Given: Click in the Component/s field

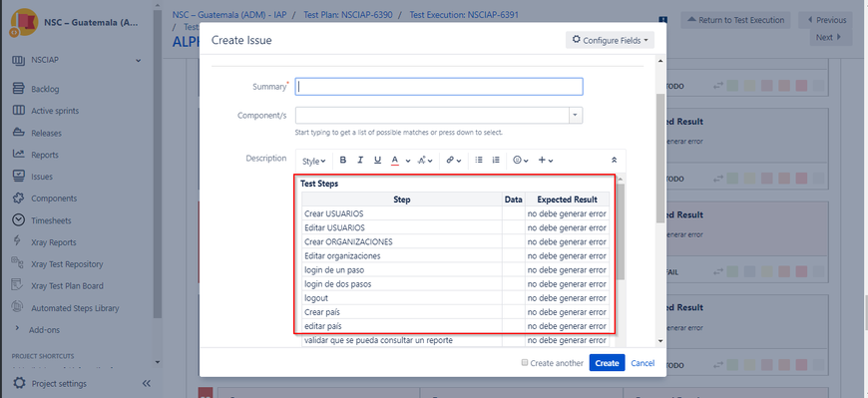Looking at the screenshot, I should pyautogui.click(x=432, y=115).
